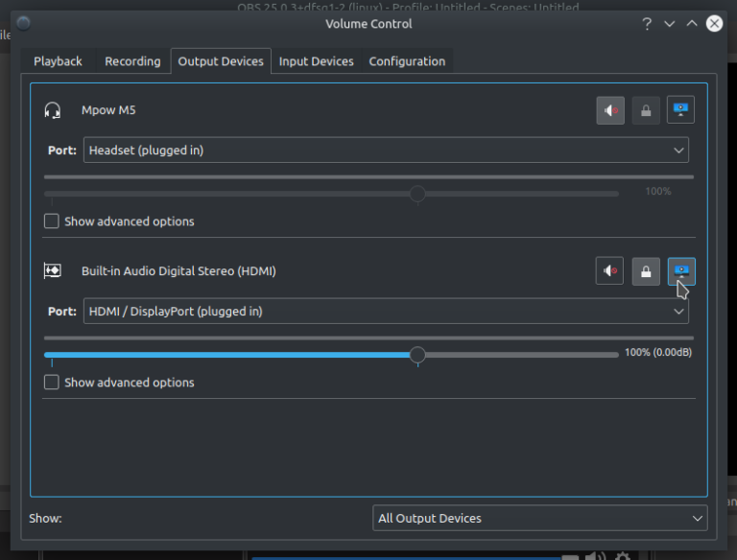Open the Configuration tab
Screen dimensions: 737x560
pos(407,61)
